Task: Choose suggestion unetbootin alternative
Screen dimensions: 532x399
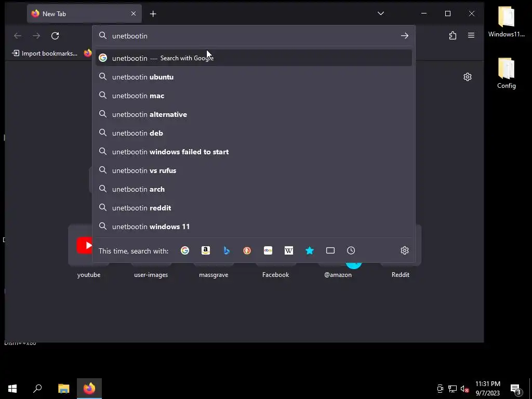Action: pos(254,114)
